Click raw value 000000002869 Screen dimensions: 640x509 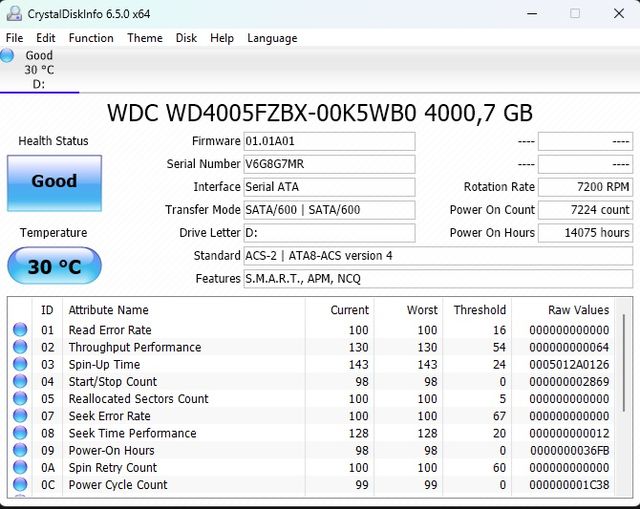569,381
